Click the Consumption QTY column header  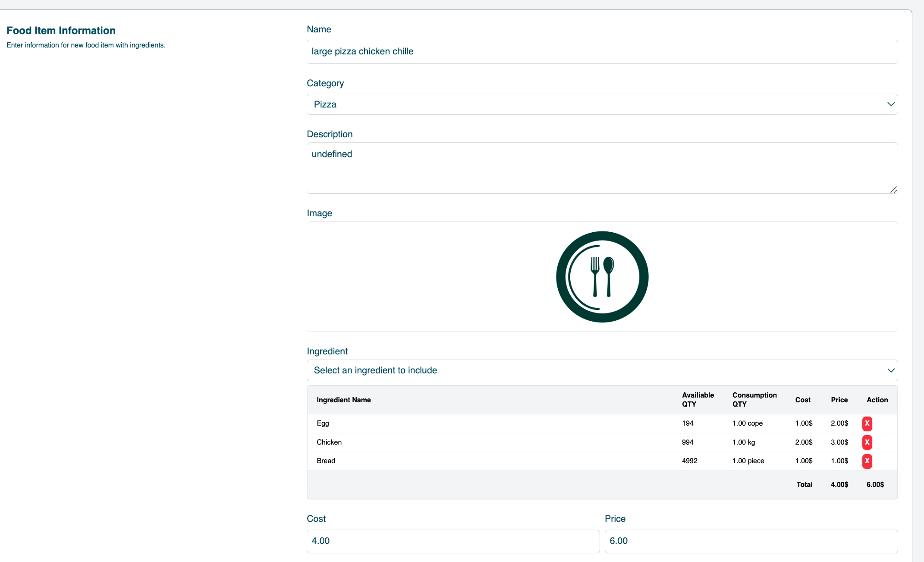754,400
